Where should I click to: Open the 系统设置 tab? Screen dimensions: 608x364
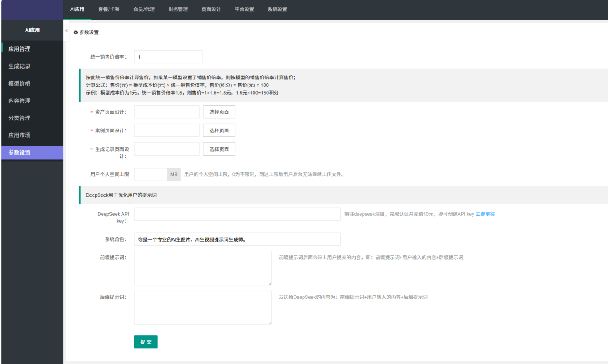[277, 10]
